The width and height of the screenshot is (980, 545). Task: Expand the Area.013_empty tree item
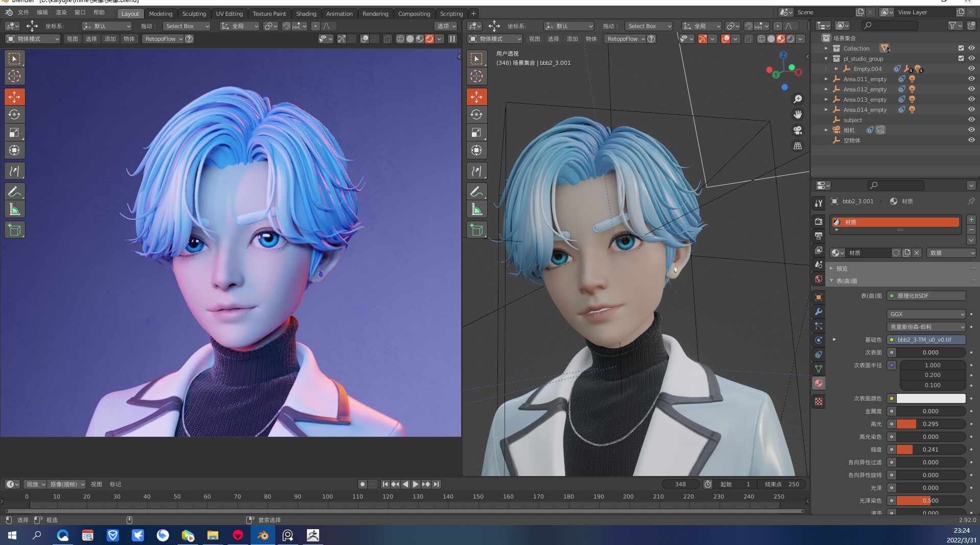pyautogui.click(x=826, y=99)
